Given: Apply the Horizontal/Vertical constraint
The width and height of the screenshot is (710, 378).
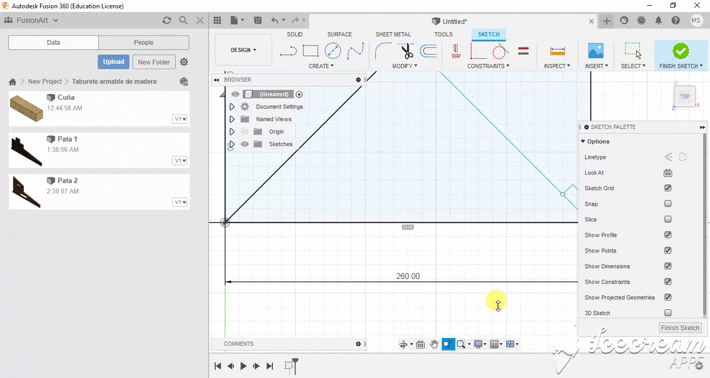Looking at the screenshot, I should pyautogui.click(x=456, y=51).
